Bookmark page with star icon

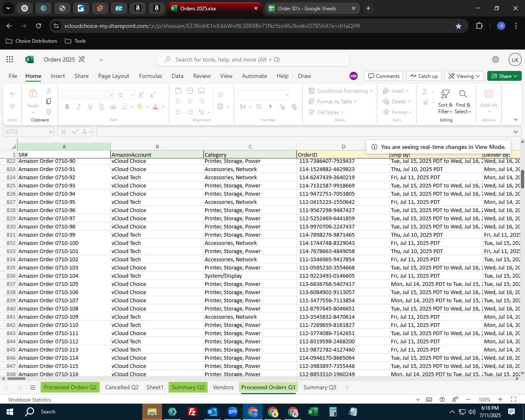pyautogui.click(x=459, y=26)
